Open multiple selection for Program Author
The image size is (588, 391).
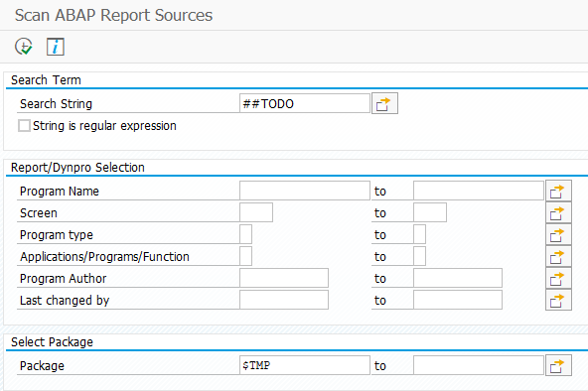click(558, 278)
